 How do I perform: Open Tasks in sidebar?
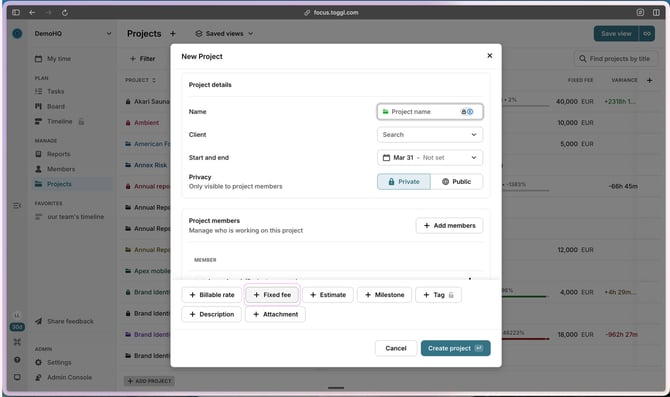click(x=56, y=91)
